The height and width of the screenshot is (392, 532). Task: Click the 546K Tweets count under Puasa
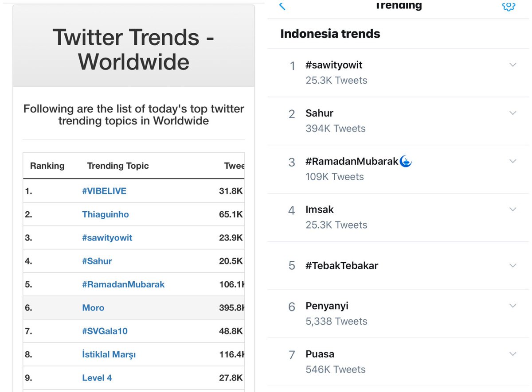[336, 369]
